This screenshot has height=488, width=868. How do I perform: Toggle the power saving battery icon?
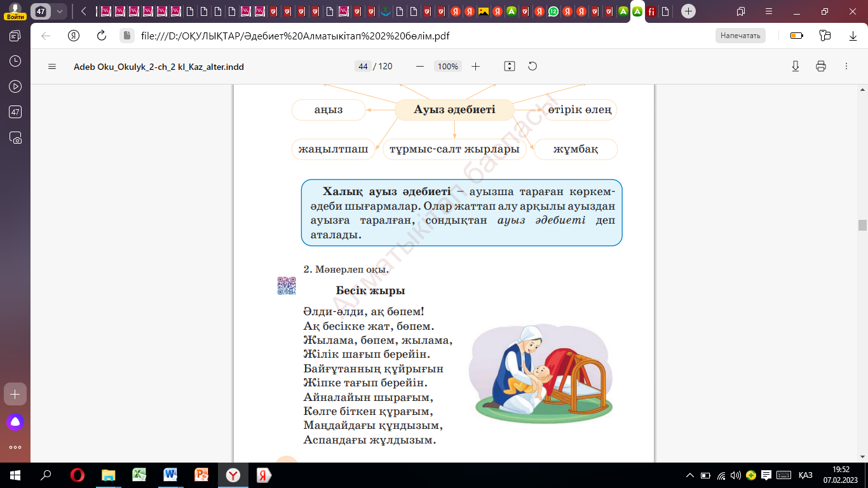point(796,36)
